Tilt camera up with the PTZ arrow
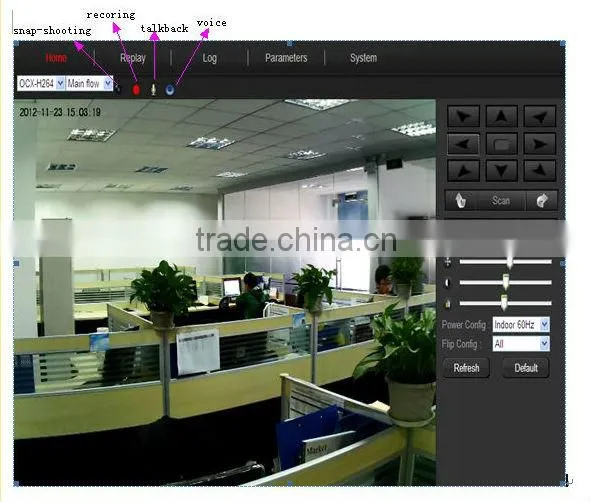The image size is (591, 502). (501, 116)
